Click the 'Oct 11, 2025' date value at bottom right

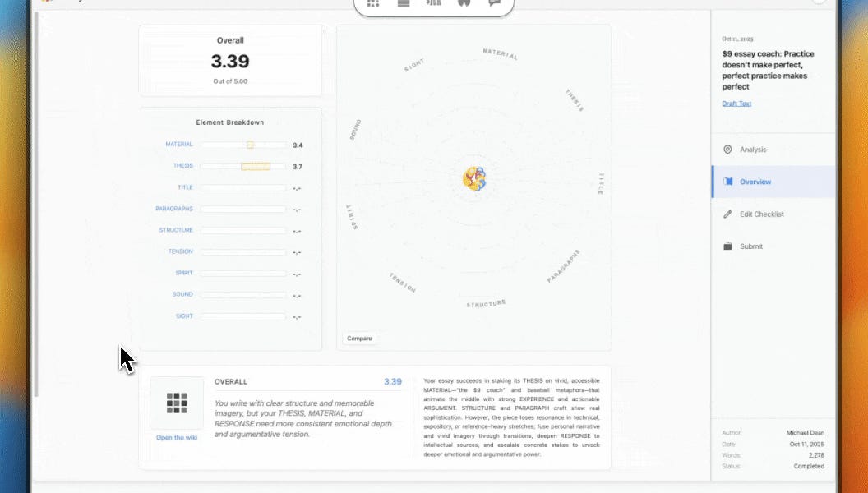[x=806, y=444]
